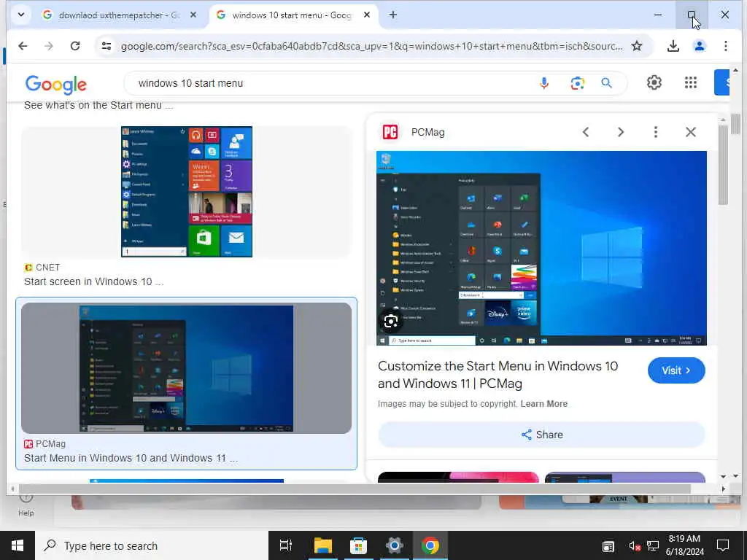Open Chrome tab search dropdown arrow
This screenshot has width=747, height=560.
pyautogui.click(x=21, y=15)
